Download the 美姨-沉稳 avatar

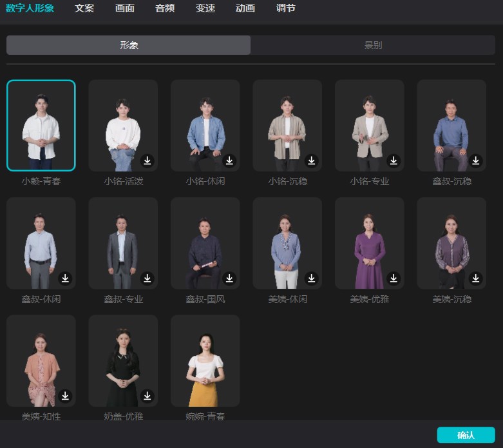tap(476, 278)
